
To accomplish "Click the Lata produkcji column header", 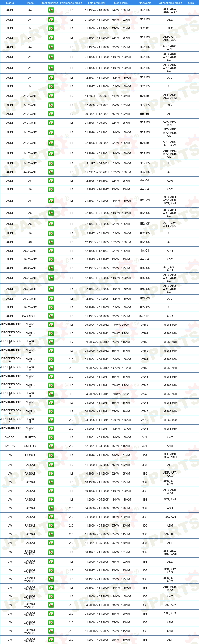I will click(x=97, y=3).
